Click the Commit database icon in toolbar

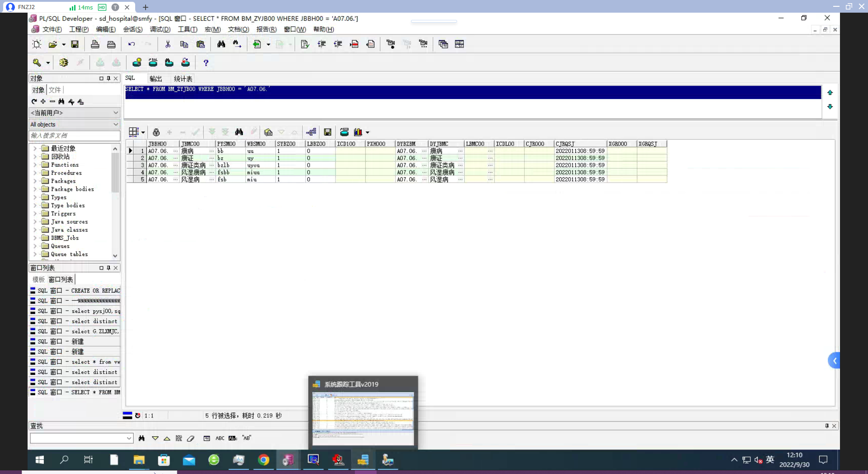100,63
